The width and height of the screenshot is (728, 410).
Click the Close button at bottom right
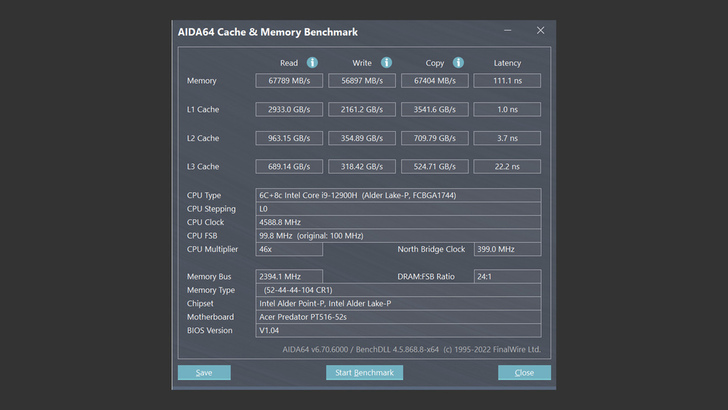[x=524, y=373]
